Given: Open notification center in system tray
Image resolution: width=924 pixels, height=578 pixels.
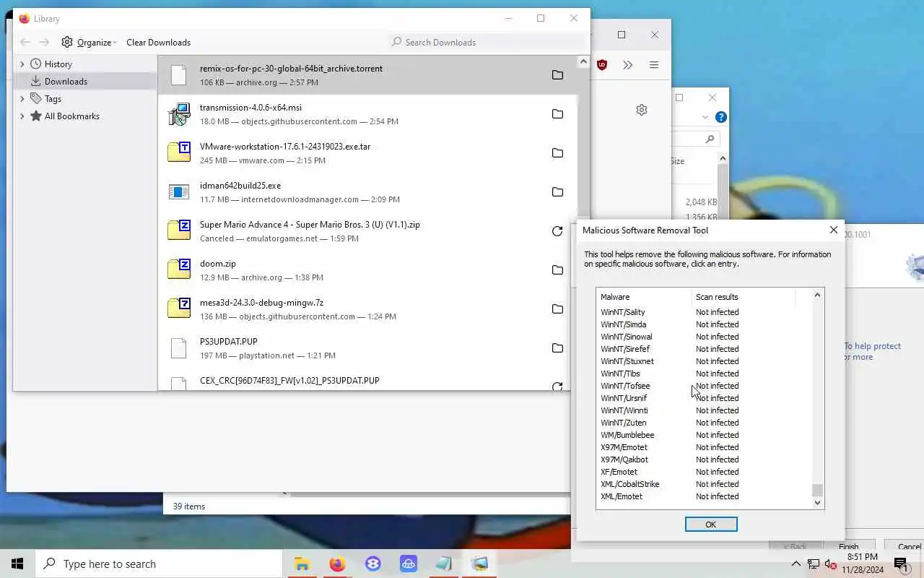Looking at the screenshot, I should click(x=900, y=564).
